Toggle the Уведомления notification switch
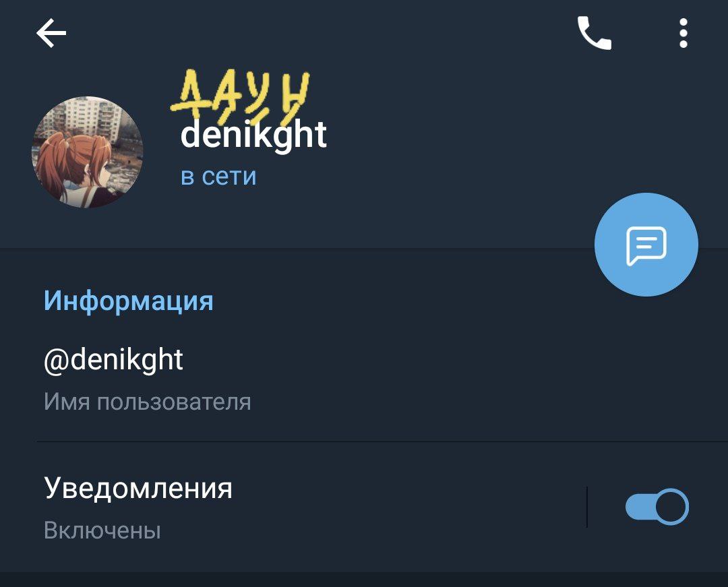This screenshot has height=587, width=728. click(x=657, y=507)
